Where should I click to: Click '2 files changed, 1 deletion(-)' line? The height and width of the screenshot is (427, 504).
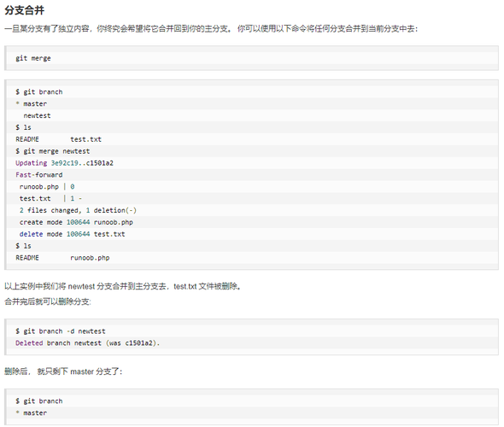(78, 210)
